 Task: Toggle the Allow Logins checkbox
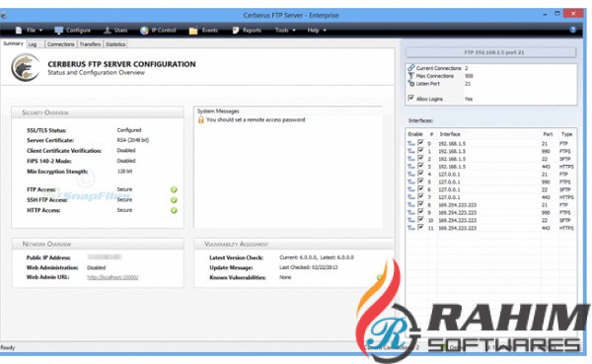(411, 99)
